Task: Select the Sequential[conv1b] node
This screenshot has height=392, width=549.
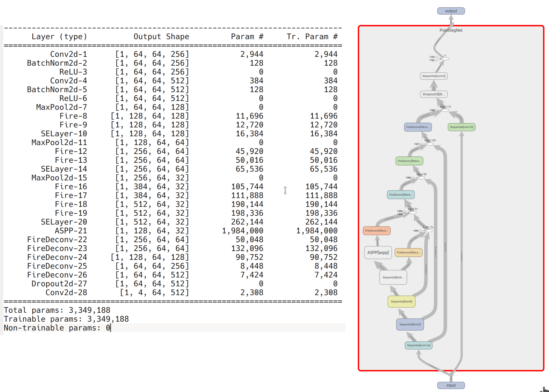Action: pos(461,127)
